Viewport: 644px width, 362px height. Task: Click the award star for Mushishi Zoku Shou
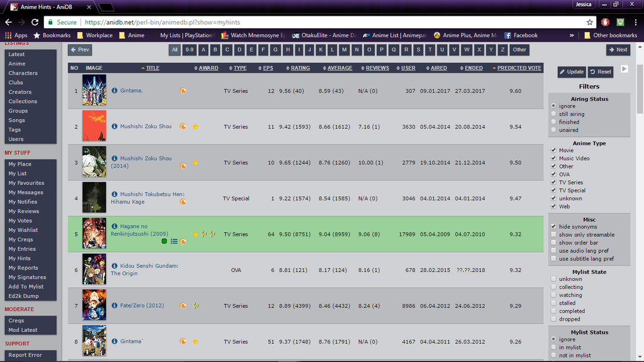point(196,126)
